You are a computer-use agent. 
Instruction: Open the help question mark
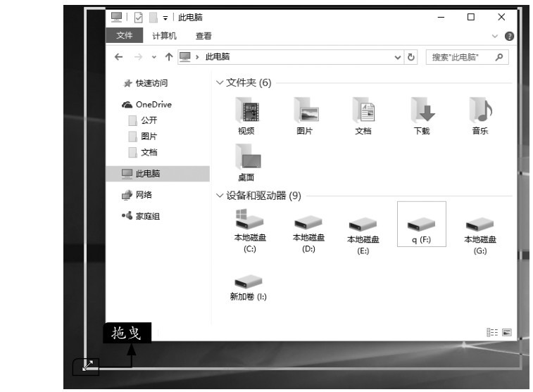pos(509,36)
